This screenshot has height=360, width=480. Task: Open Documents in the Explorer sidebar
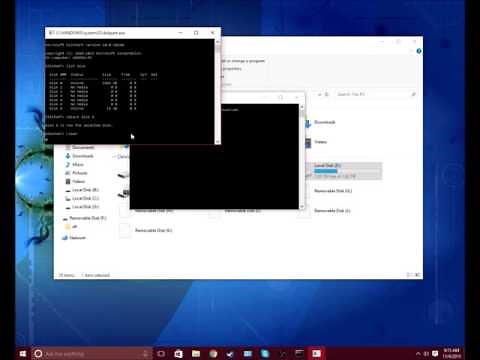click(80, 147)
